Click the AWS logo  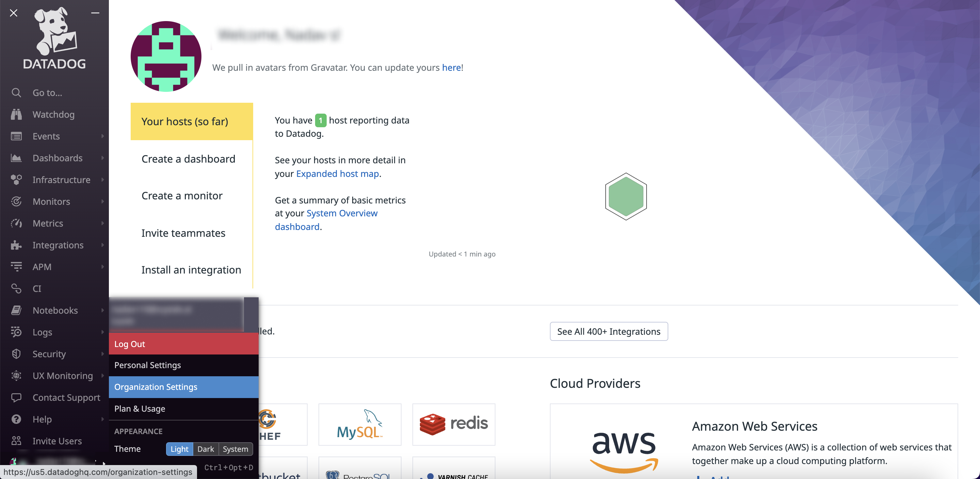(624, 452)
